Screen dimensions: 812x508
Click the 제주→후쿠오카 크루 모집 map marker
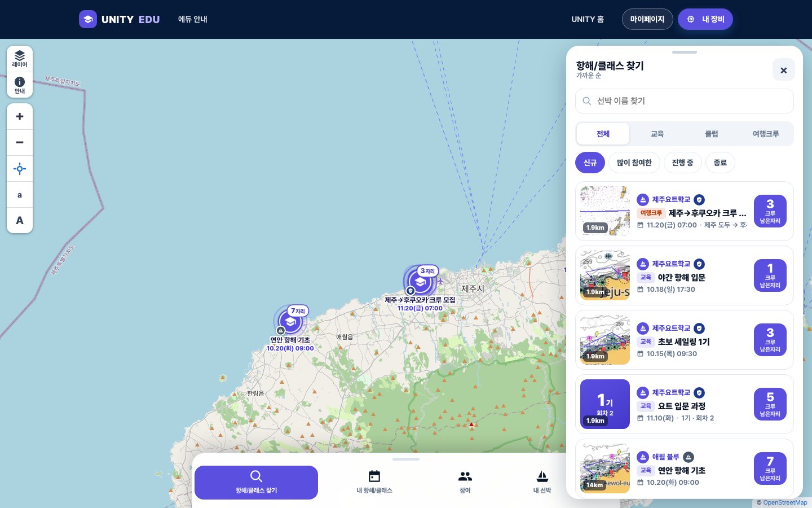point(420,282)
